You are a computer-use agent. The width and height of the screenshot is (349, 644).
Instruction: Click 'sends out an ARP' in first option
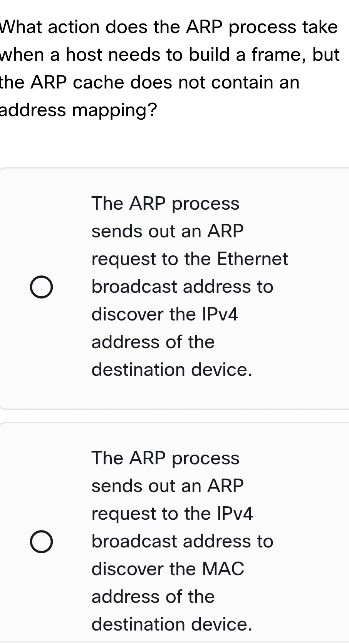[168, 231]
